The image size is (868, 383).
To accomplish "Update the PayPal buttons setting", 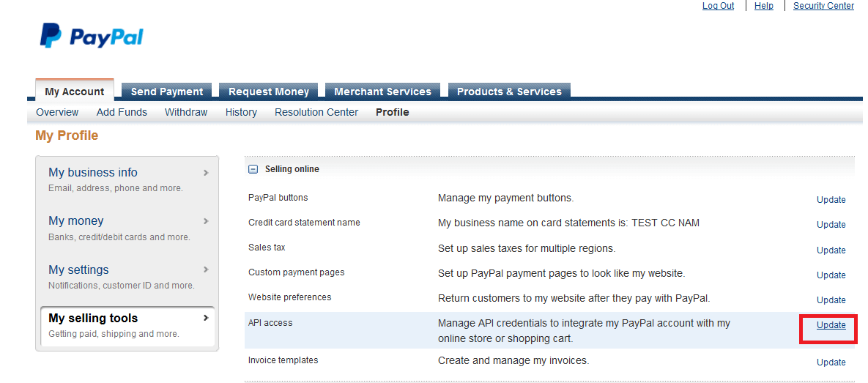I will pos(831,200).
